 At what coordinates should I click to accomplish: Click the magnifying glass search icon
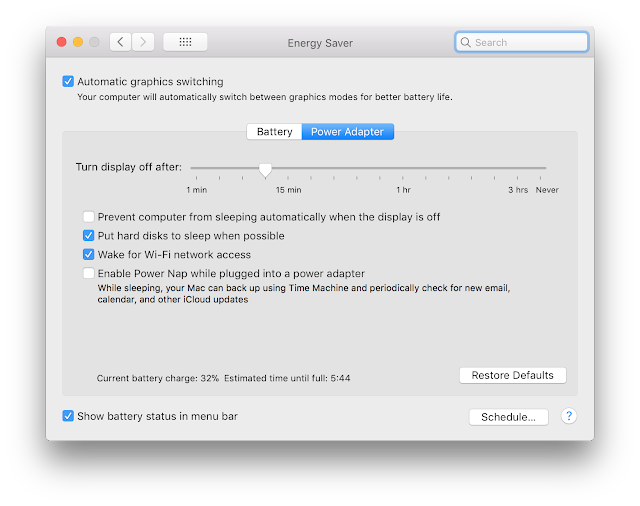tap(465, 42)
